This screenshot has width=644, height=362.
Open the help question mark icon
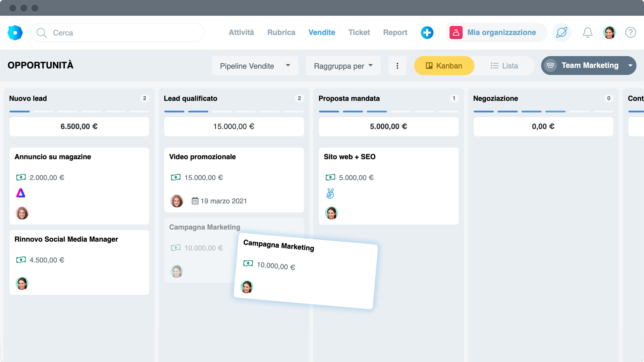click(x=630, y=33)
